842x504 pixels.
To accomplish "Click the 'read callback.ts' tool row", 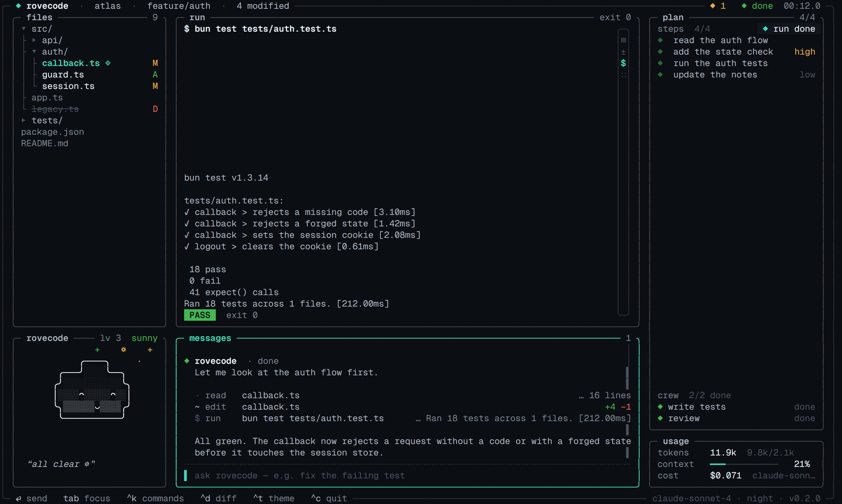I will [412, 395].
